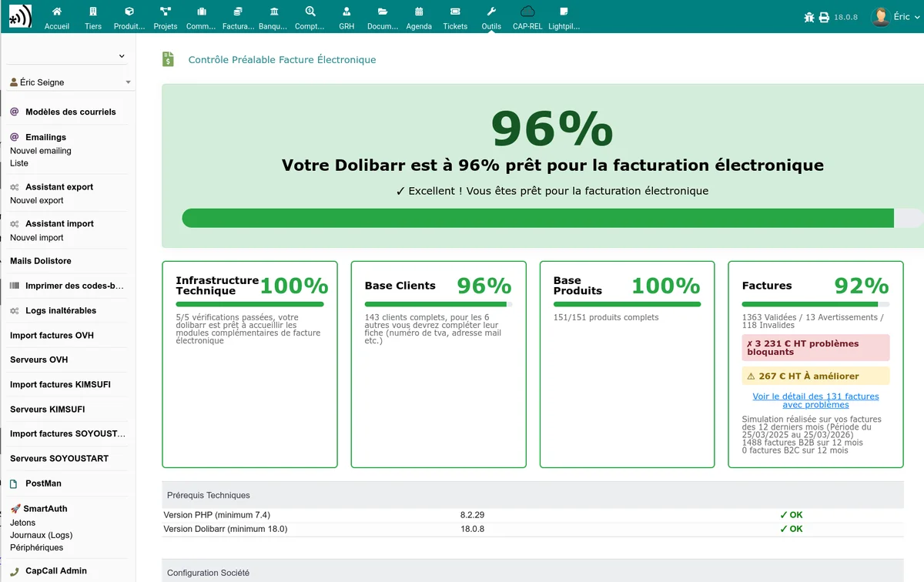Click Nouvel import link
The image size is (924, 582).
coord(37,237)
